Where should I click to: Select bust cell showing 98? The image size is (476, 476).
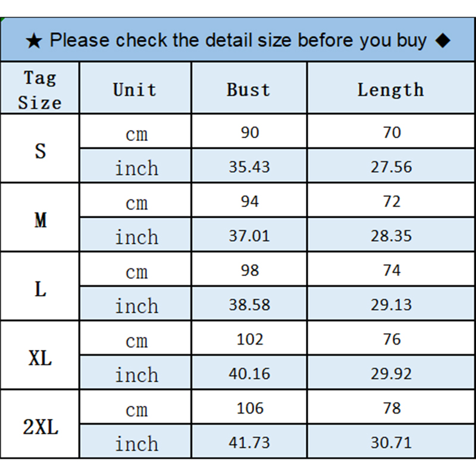[249, 270]
